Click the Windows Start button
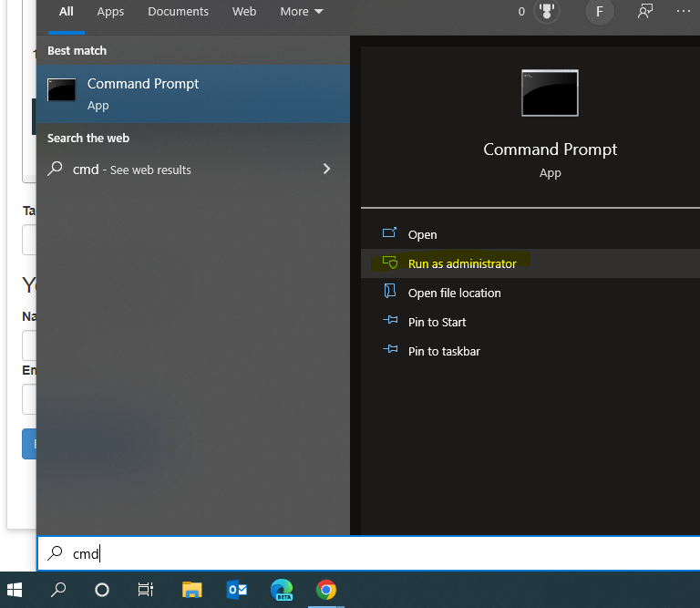Image resolution: width=700 pixels, height=608 pixels. point(15,590)
